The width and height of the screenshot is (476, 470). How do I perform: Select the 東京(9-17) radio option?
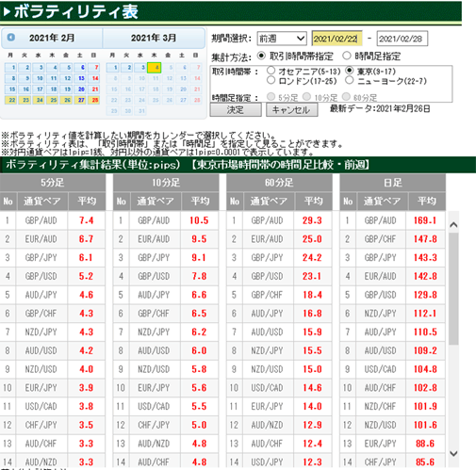pos(349,71)
